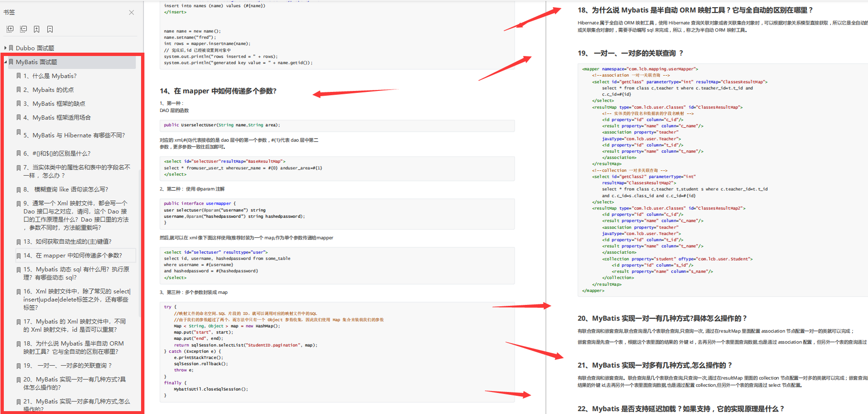This screenshot has height=414, width=868.
Task: Open bookmark 20 about 一对一有几种方式
Action: [x=75, y=383]
